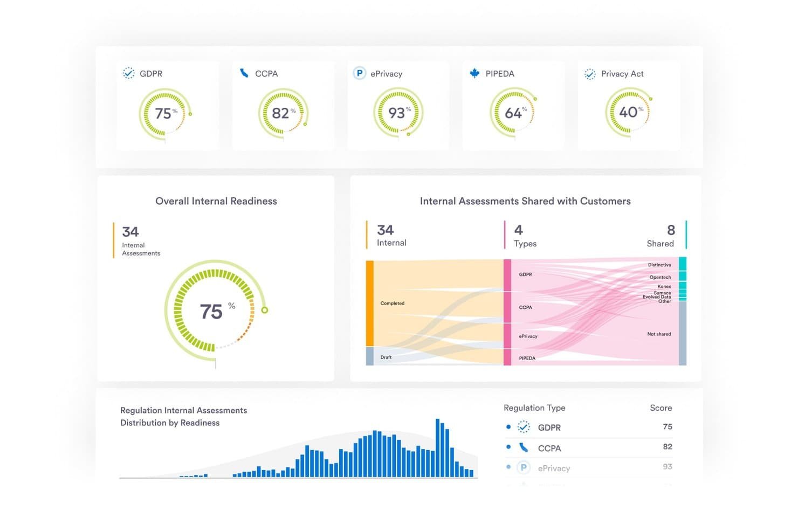Image resolution: width=798 pixels, height=532 pixels.
Task: Click the 'Regulation Internal Assessments Distribution by Readiness' heading
Action: [x=184, y=417]
